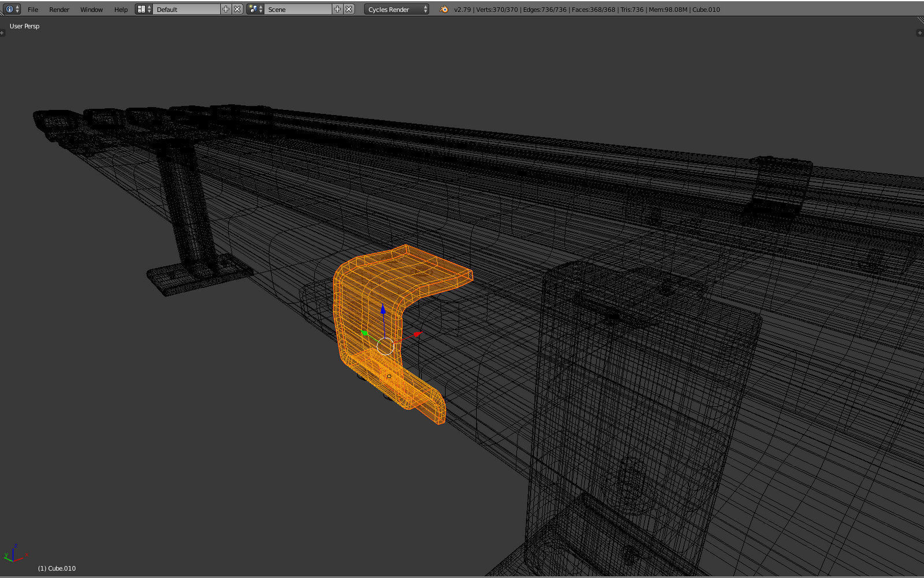
Task: Click the Faces:368/368 statistic
Action: click(x=593, y=9)
